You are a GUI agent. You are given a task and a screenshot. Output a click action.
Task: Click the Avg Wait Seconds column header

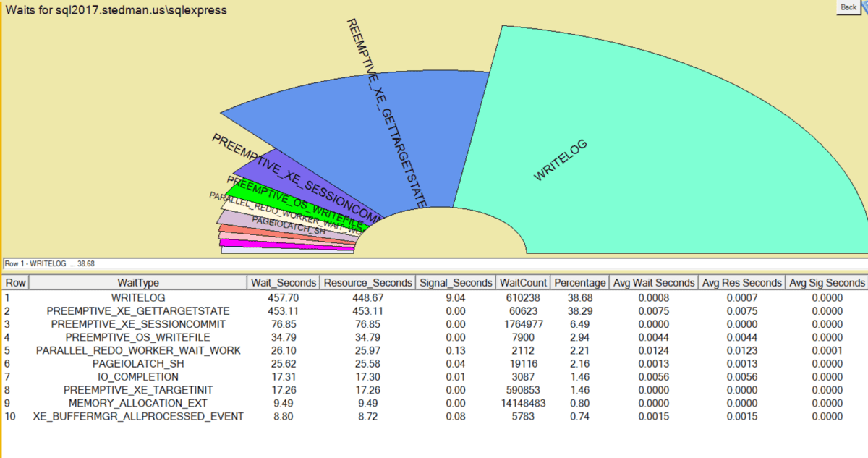[x=654, y=283]
